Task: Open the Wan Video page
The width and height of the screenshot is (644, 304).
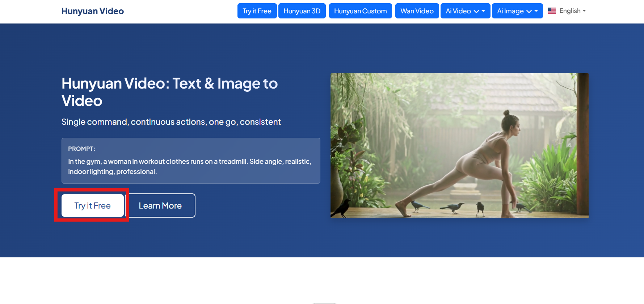Action: (x=417, y=11)
